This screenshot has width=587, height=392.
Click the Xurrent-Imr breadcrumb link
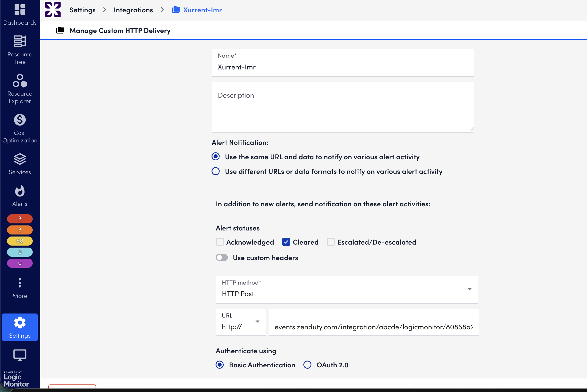(202, 10)
